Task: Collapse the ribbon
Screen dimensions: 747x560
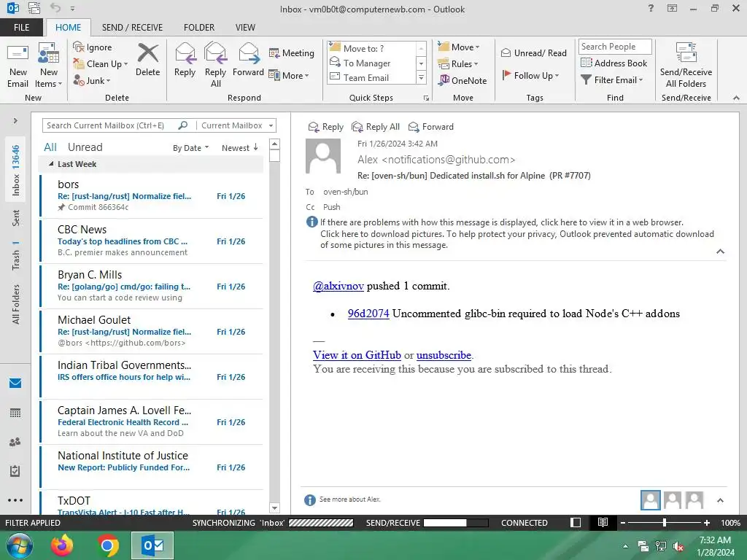Action: coord(736,98)
